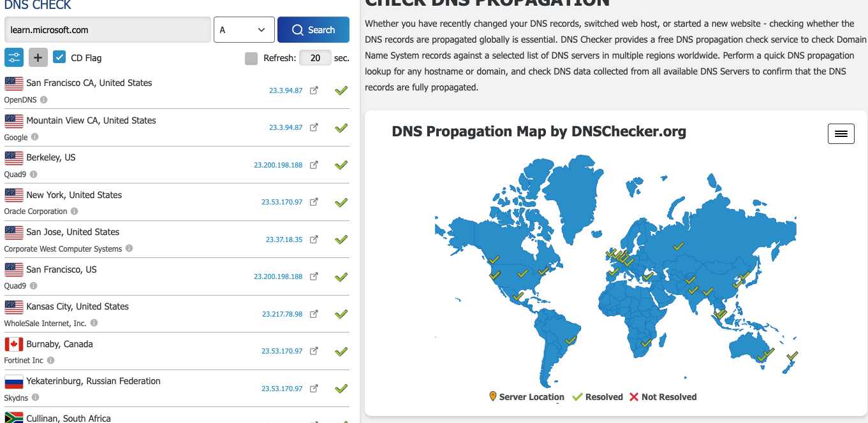Enable the Refresh auto-update checkbox
Image resolution: width=868 pixels, height=423 pixels.
tap(251, 57)
